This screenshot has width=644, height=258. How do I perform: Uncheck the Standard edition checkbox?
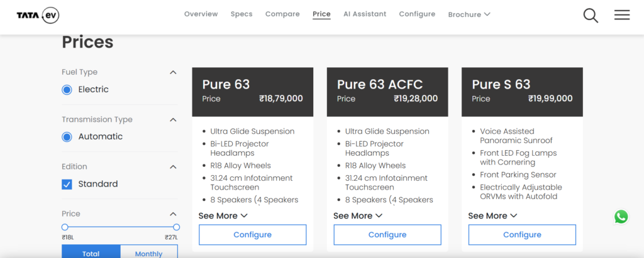click(67, 184)
